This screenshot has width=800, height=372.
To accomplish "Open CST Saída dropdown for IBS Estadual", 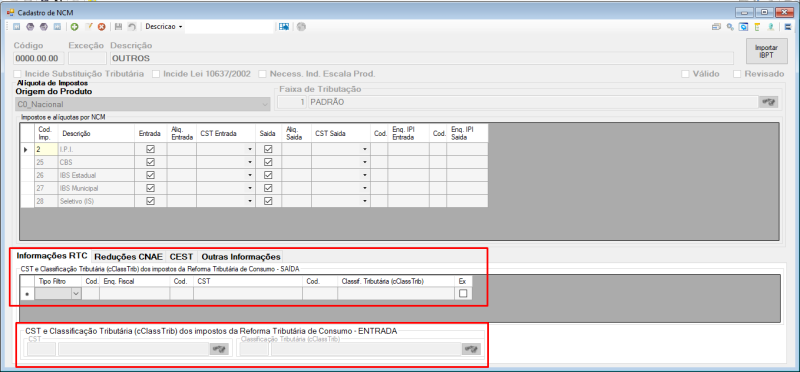I will coord(365,175).
